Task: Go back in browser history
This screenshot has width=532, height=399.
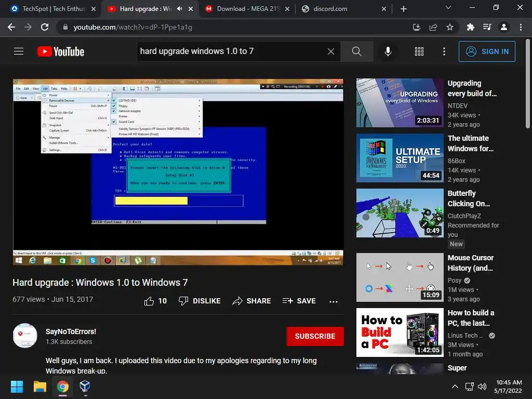Action: pos(11,27)
